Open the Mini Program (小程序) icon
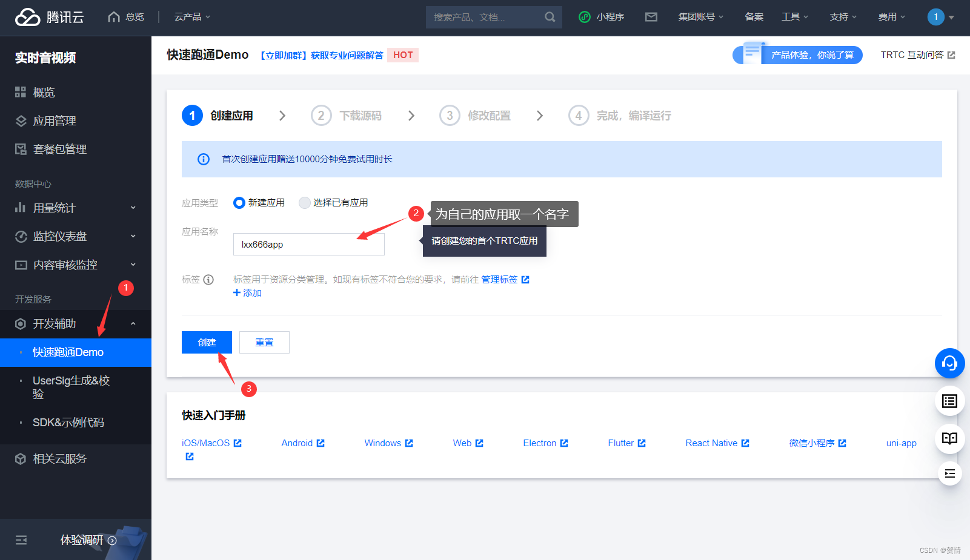The width and height of the screenshot is (970, 560). [x=585, y=17]
